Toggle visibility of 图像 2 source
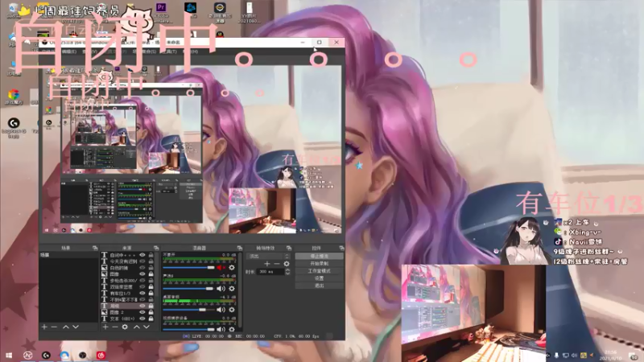 [x=142, y=312]
